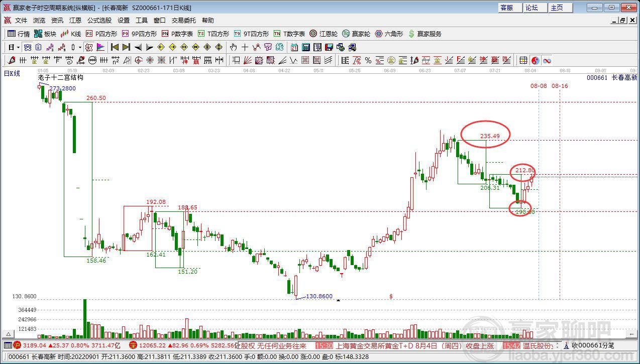
Task: Click the 000661 长春高新 stock name
Action: pos(612,78)
